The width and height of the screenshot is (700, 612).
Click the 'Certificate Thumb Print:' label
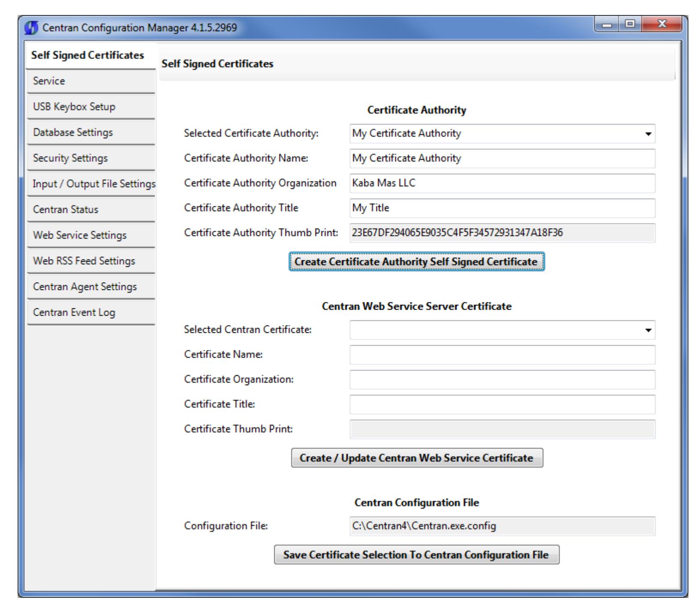tap(238, 429)
